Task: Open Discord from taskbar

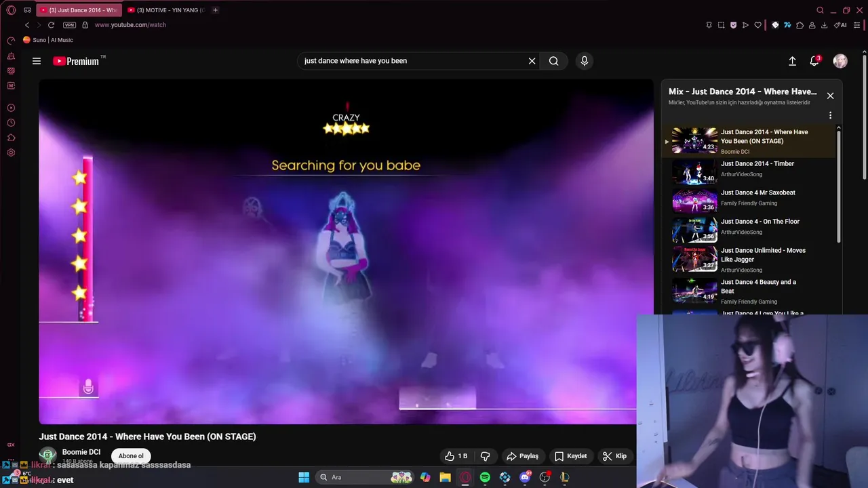Action: click(x=525, y=477)
